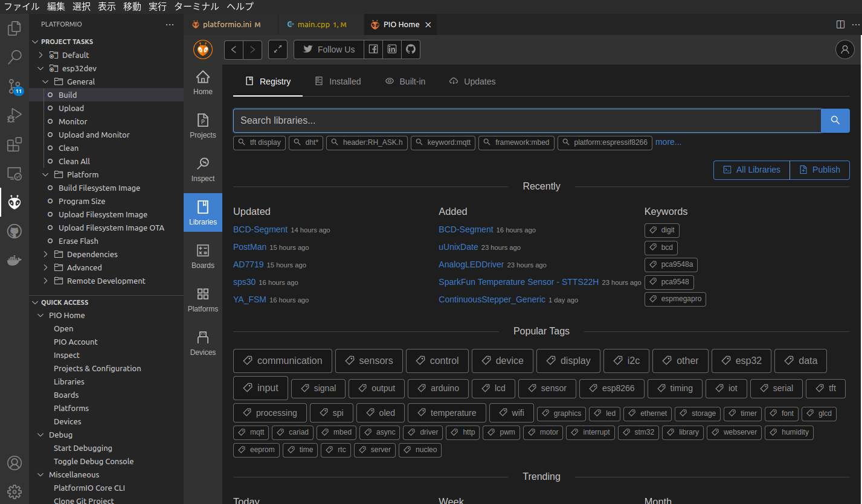Open PlatformIO GitHub repository icon
Viewport: 862px width, 504px height.
411,49
